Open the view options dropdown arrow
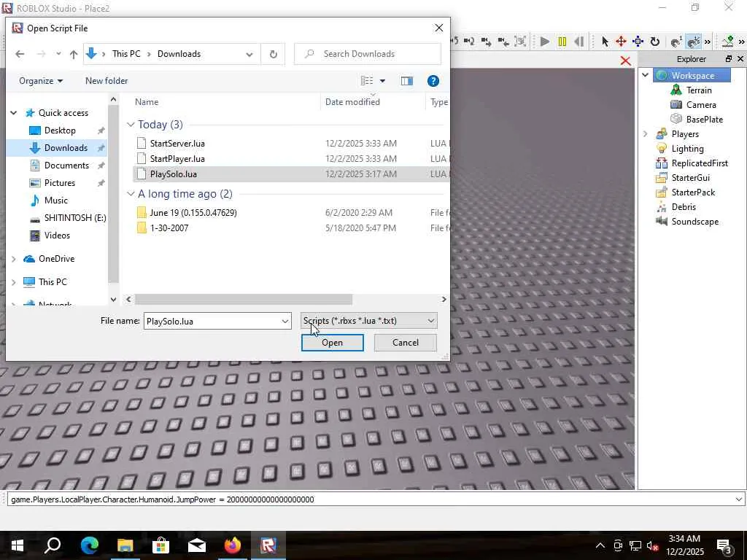 click(382, 82)
